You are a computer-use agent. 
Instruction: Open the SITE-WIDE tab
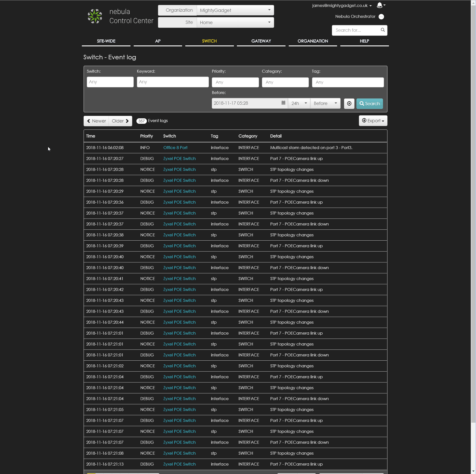tap(106, 41)
